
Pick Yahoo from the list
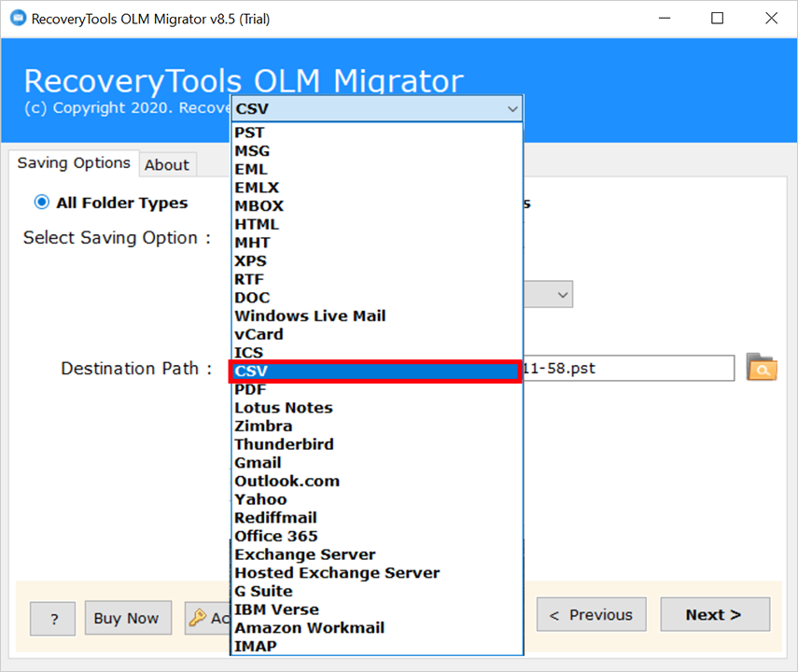(377, 499)
